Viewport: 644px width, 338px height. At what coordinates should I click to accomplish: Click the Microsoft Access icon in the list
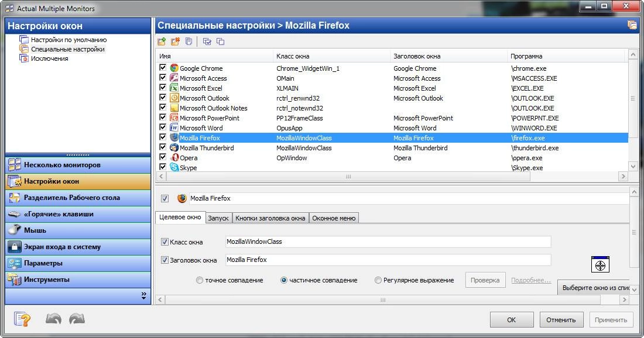click(x=174, y=78)
